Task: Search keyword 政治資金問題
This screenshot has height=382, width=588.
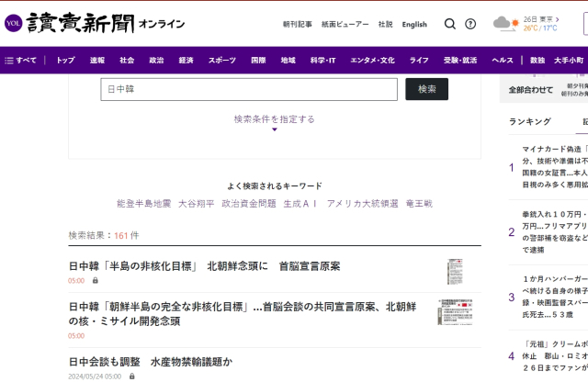Action: (249, 204)
